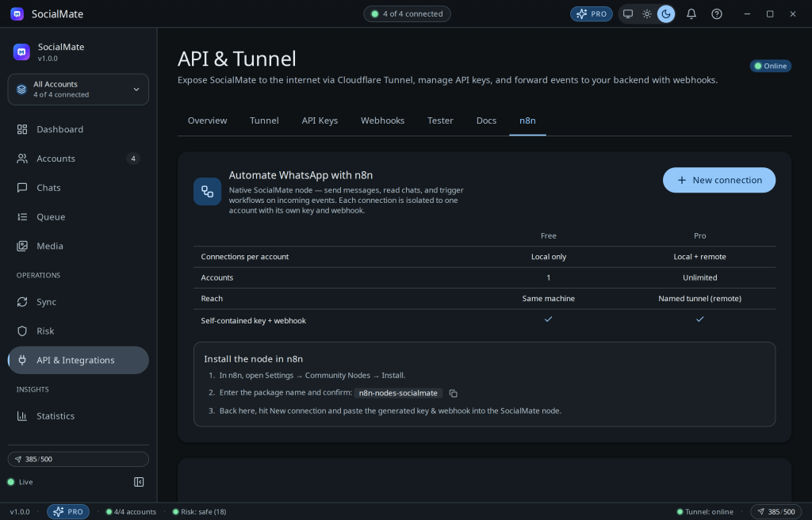The height and width of the screenshot is (520, 812).
Task: Open the notifications bell
Action: point(691,14)
